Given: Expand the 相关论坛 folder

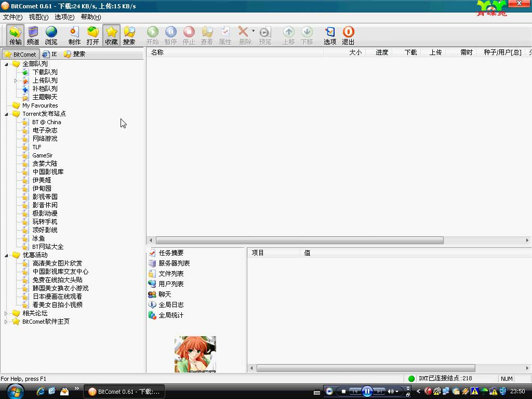Looking at the screenshot, I should [6, 313].
